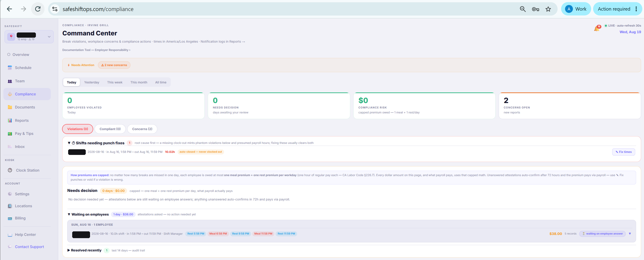Open the password key icon

click(535, 9)
